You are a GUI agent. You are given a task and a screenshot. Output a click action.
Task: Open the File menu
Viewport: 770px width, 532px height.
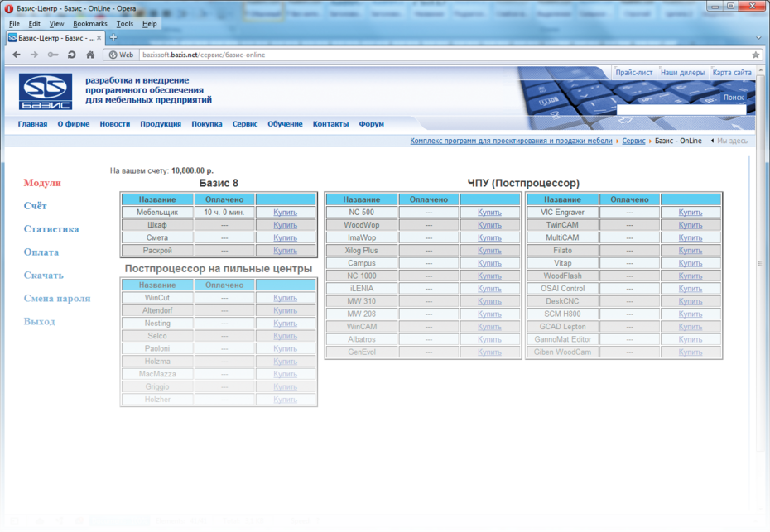pyautogui.click(x=14, y=23)
